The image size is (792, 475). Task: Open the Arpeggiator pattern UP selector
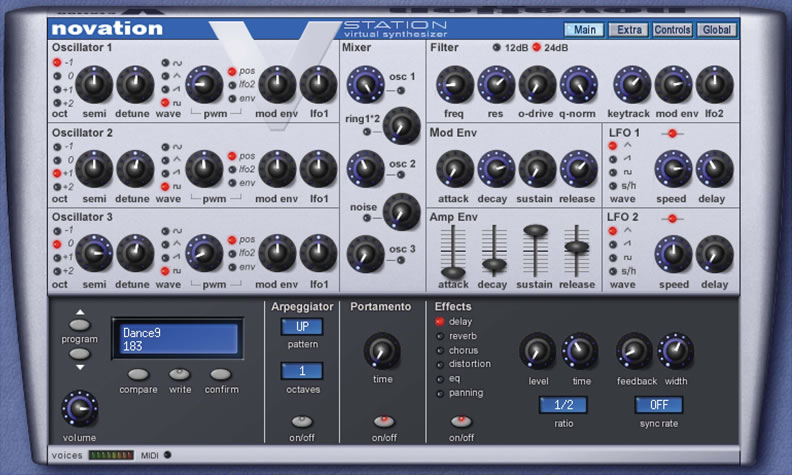pyautogui.click(x=301, y=327)
